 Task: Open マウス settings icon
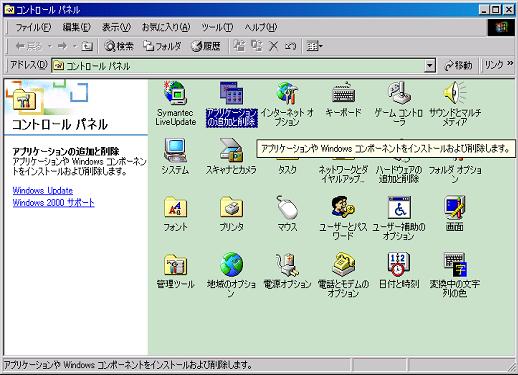(x=287, y=207)
